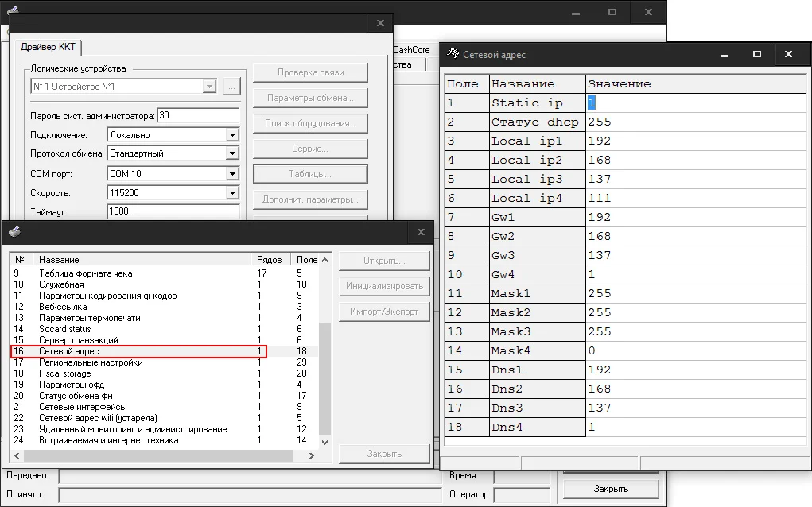Select row 18 'Fiscal storage'
Image resolution: width=812 pixels, height=507 pixels.
pyautogui.click(x=164, y=373)
